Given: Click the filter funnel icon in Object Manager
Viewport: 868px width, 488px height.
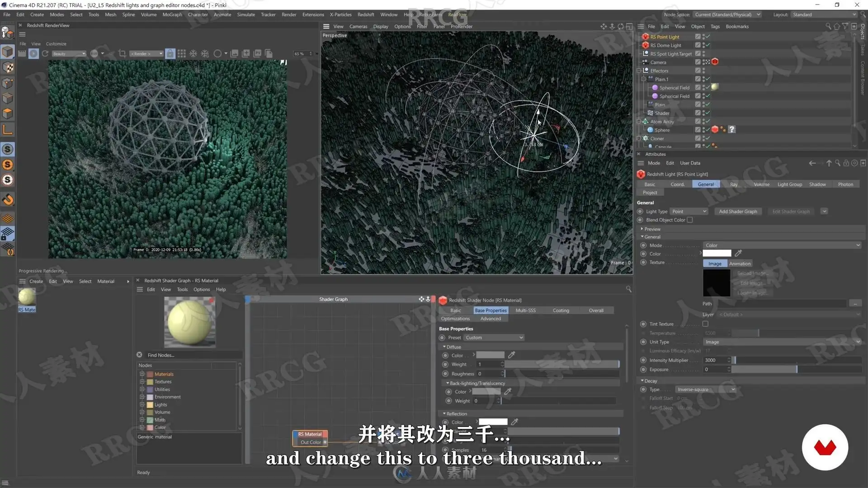Looking at the screenshot, I should point(845,26).
